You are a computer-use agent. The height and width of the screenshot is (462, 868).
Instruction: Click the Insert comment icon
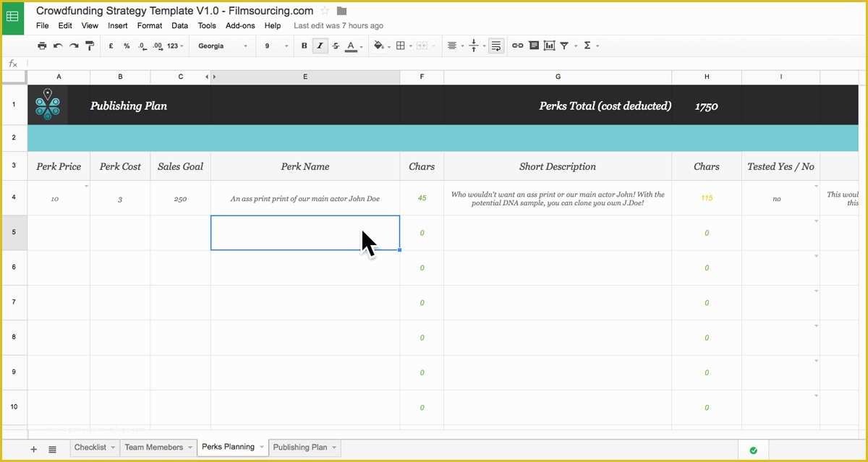[534, 46]
